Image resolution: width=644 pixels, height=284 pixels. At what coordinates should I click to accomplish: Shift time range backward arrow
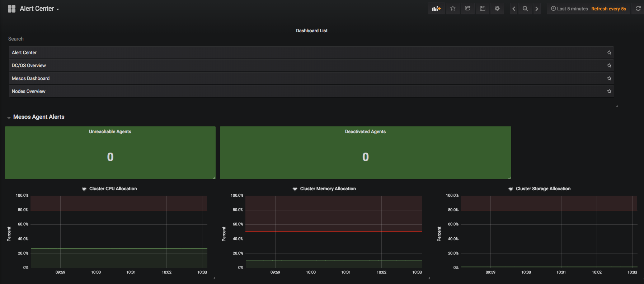pos(514,9)
